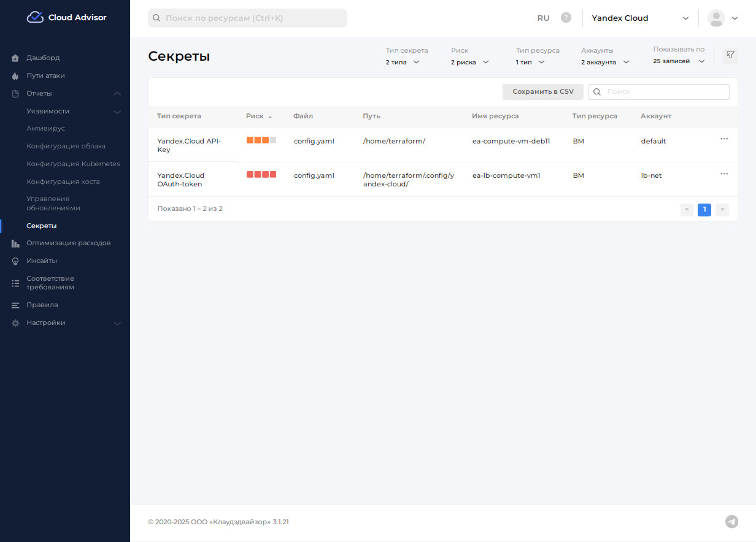Select Секреты in sidebar
756x542 pixels.
42,226
